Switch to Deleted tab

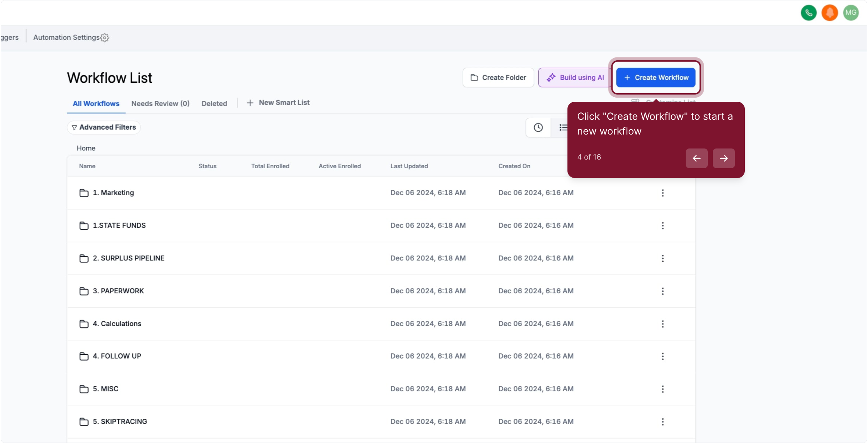point(214,104)
